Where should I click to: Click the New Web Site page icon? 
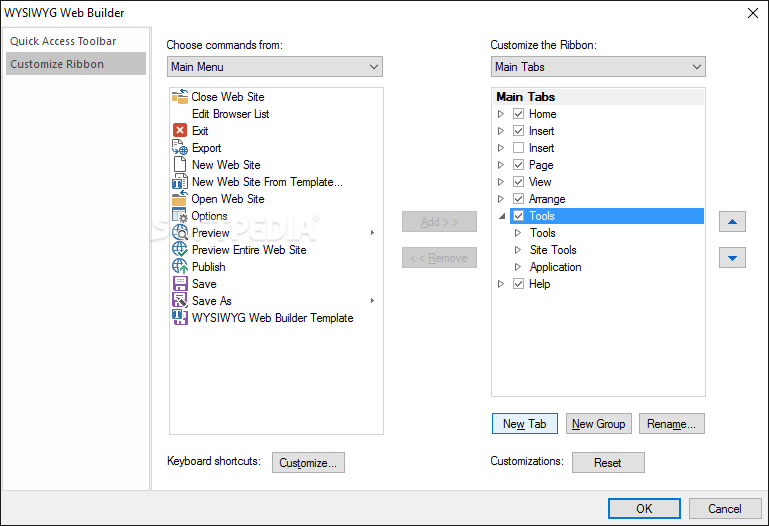[x=180, y=165]
